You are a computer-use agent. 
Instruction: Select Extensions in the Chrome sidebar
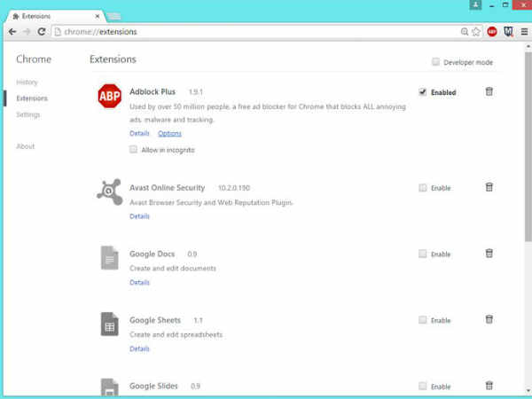32,98
